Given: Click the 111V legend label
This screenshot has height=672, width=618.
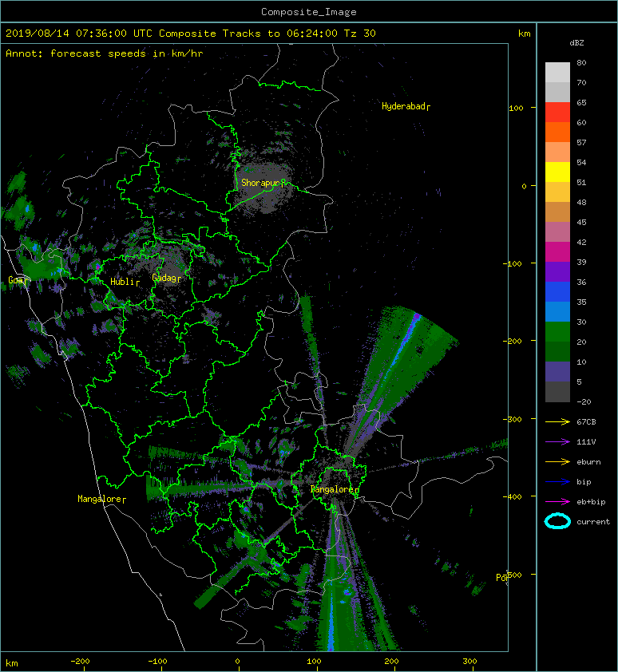Looking at the screenshot, I should coord(586,442).
